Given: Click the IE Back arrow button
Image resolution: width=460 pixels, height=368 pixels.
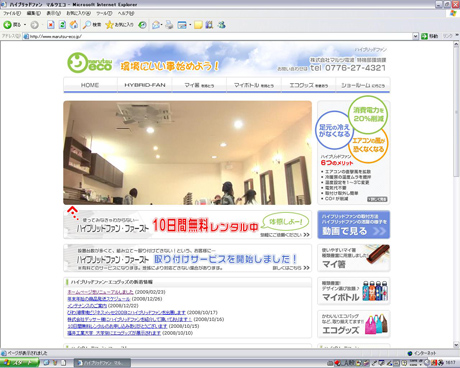Looking at the screenshot, I should 12,25.
